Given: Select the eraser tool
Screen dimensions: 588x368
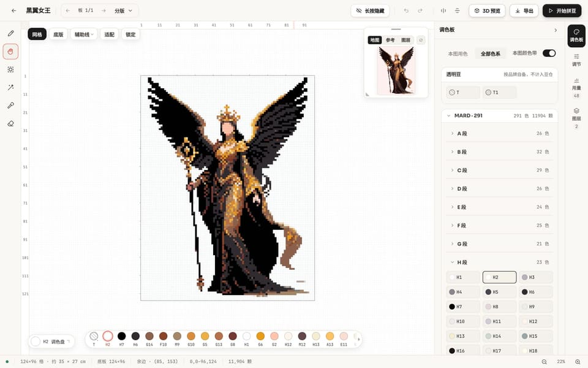Looking at the screenshot, I should click(x=10, y=123).
